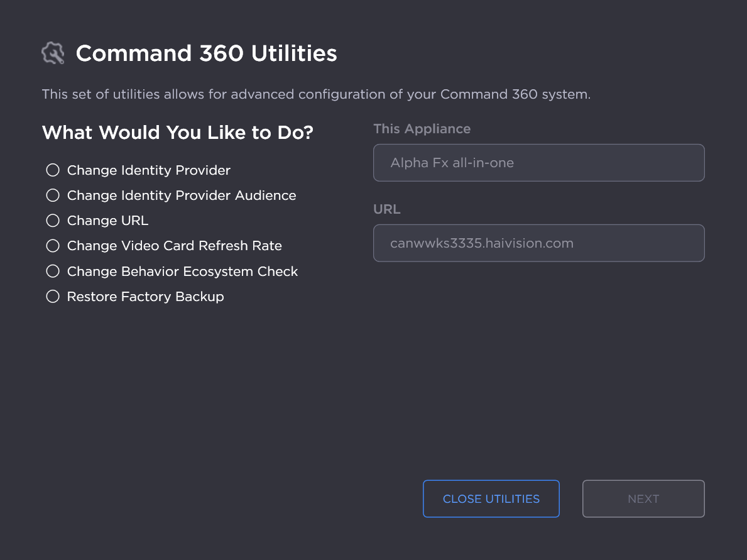Image resolution: width=747 pixels, height=560 pixels.
Task: Click the 'Change Video Card Refresh Rate' label text
Action: 174,246
